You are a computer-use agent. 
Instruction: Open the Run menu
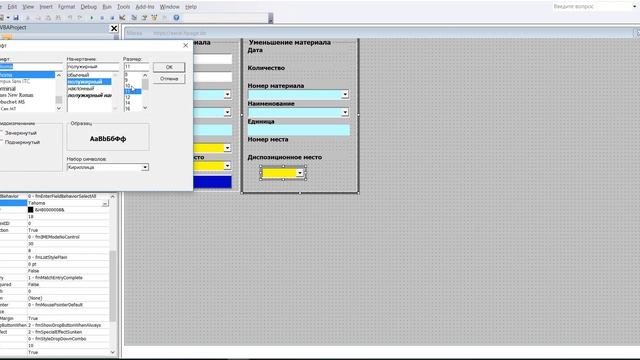pyautogui.click(x=107, y=7)
